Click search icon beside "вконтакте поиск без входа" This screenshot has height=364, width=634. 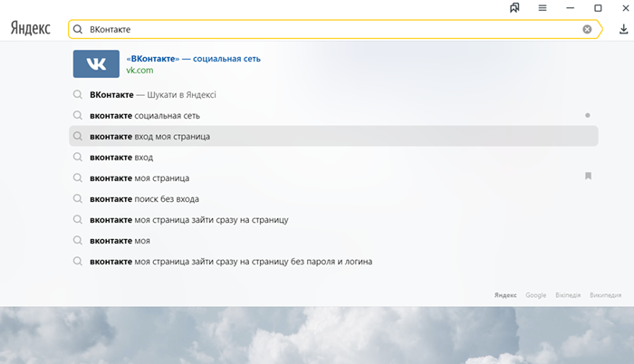pyautogui.click(x=78, y=198)
